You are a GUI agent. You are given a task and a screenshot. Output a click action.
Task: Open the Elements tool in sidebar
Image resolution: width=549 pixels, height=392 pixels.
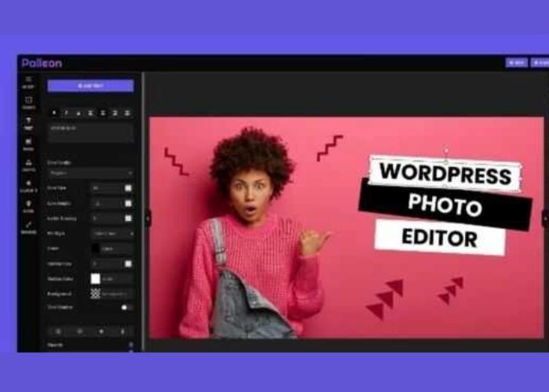[28, 187]
